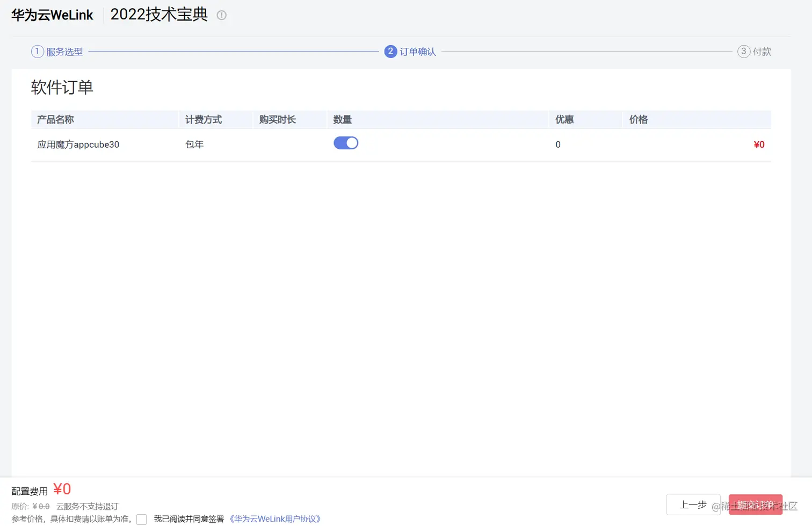Click the red ¥0 price in the table row
This screenshot has width=812, height=526.
tap(759, 145)
